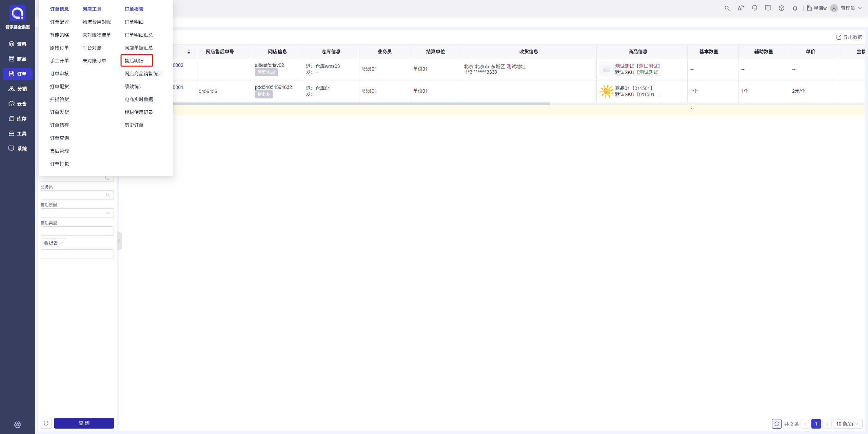Click the customer service headset icon

pyautogui.click(x=754, y=8)
